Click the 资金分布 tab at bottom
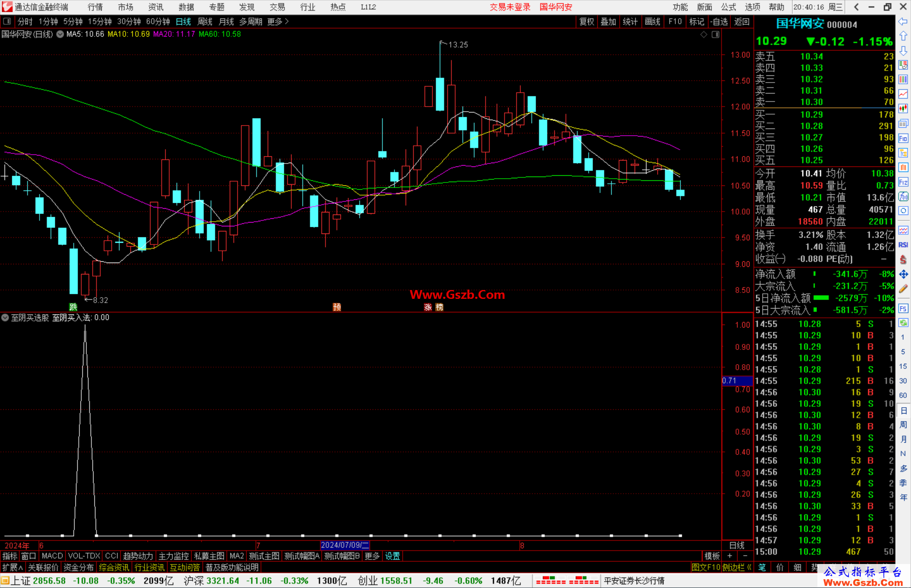This screenshot has width=911, height=588. (x=79, y=567)
